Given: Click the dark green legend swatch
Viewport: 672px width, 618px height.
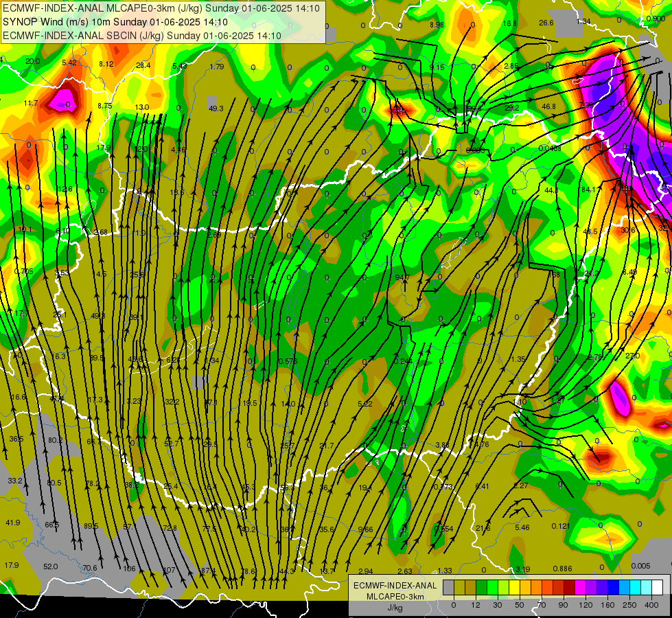Looking at the screenshot, I should pyautogui.click(x=481, y=587).
